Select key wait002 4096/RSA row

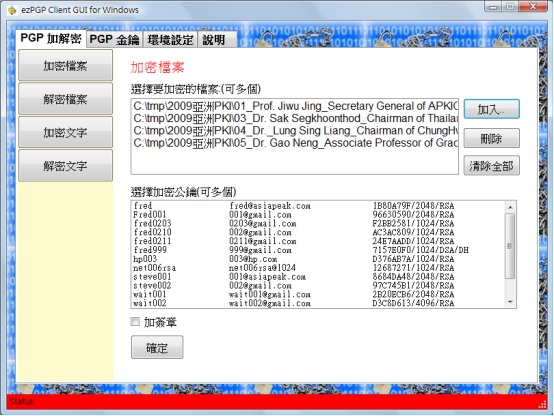click(318, 303)
